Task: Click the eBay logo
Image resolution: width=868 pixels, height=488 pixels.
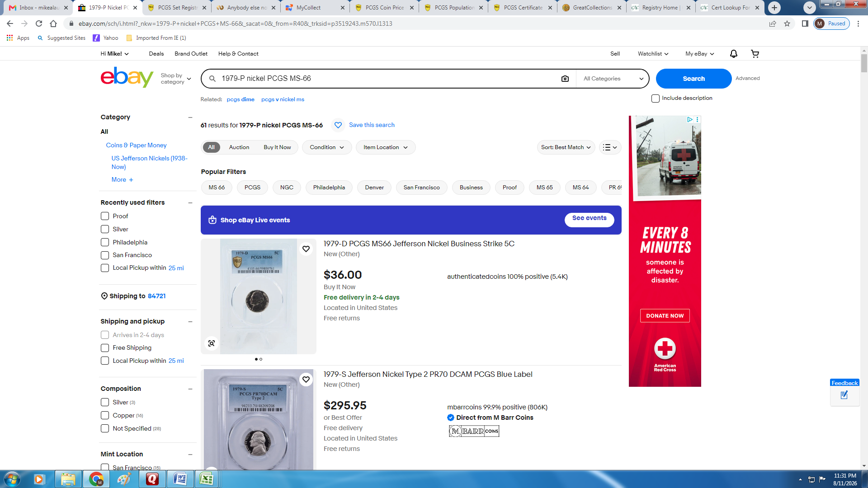Action: [x=127, y=77]
